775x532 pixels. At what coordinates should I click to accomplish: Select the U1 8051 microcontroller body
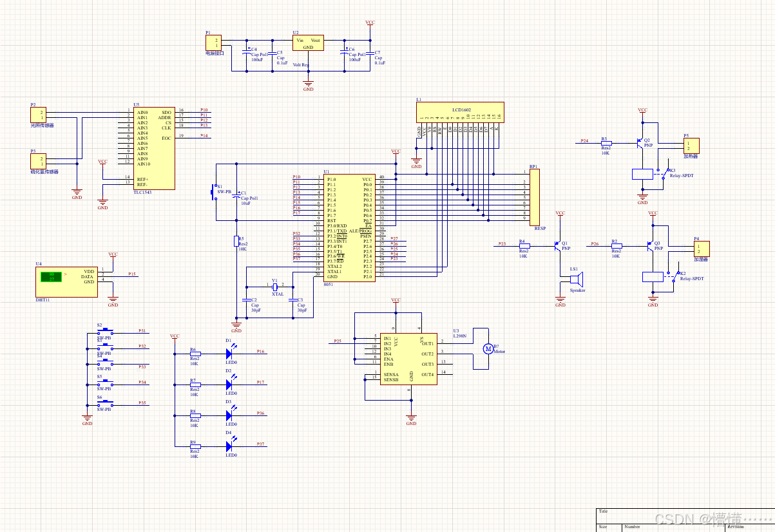349,228
